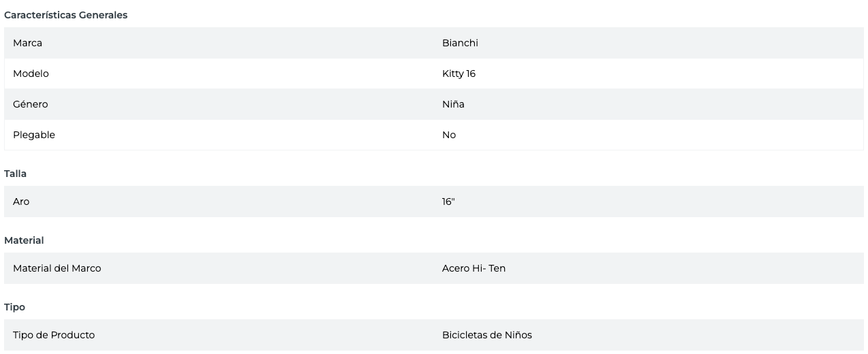Select the Modelo label
Image resolution: width=868 pixels, height=354 pixels.
click(31, 74)
